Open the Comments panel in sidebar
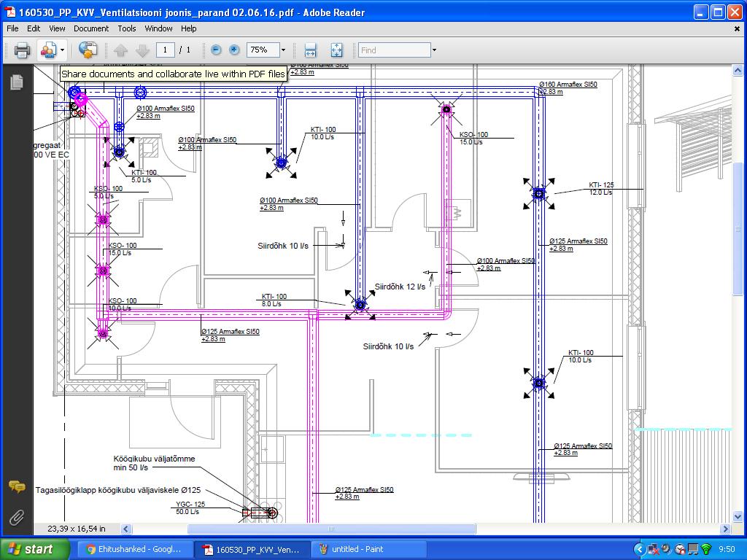This screenshot has width=747, height=560. coord(16,486)
